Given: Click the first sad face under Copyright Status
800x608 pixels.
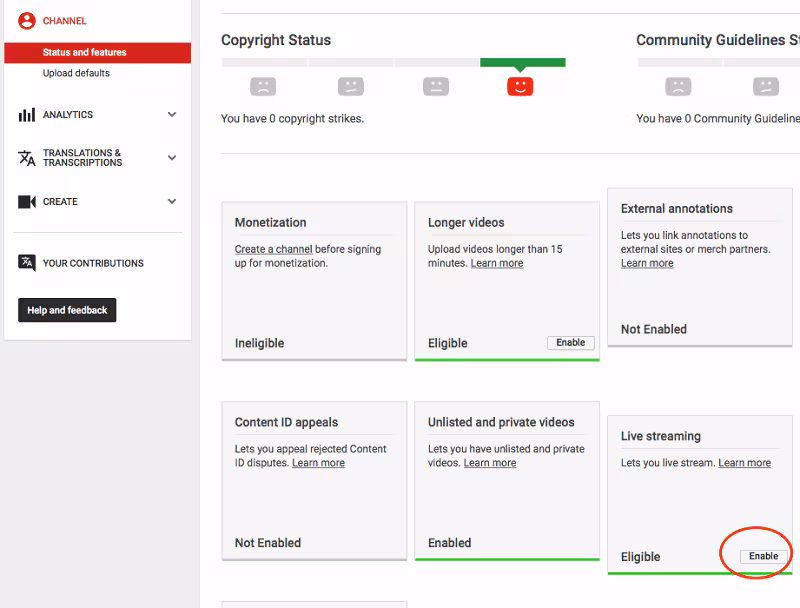Looking at the screenshot, I should coord(263,87).
